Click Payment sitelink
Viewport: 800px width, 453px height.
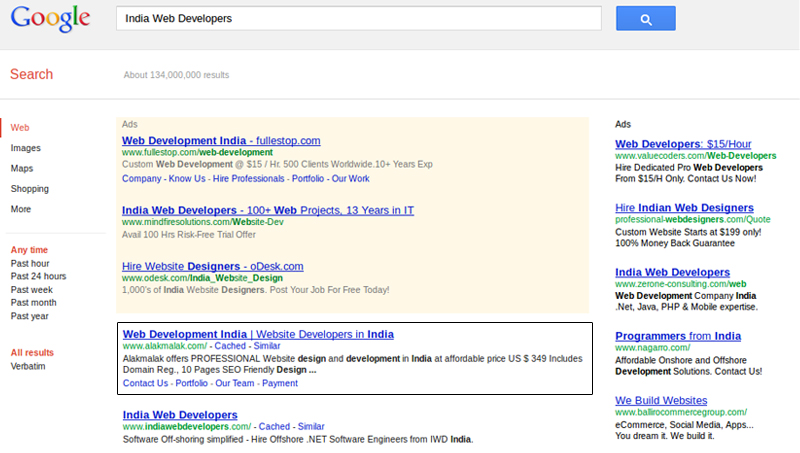tap(280, 383)
